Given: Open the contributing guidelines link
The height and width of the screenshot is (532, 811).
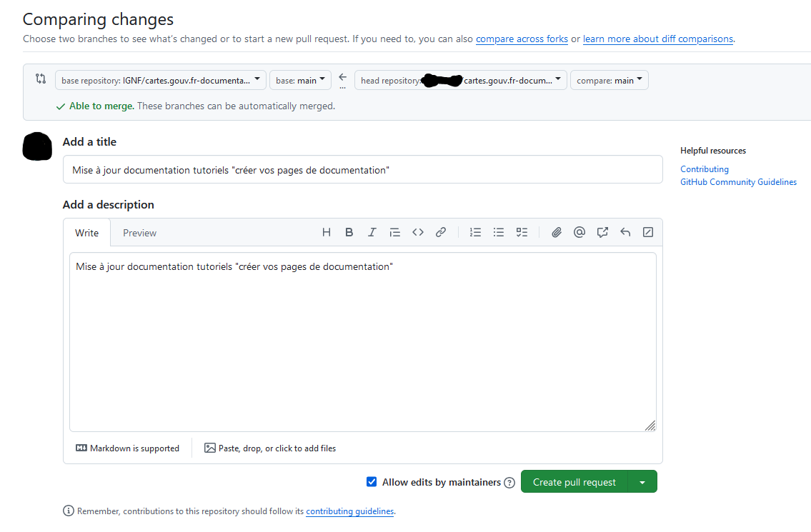Looking at the screenshot, I should [x=349, y=511].
